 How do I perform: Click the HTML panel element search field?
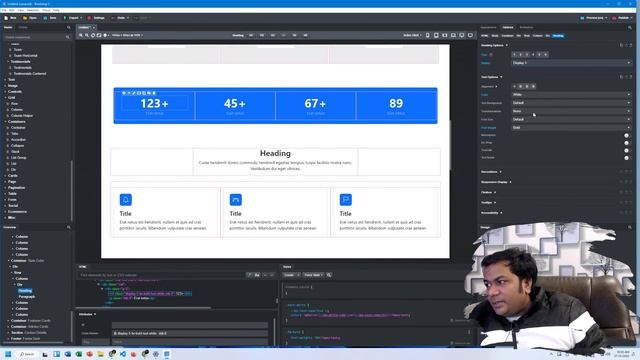[162, 275]
